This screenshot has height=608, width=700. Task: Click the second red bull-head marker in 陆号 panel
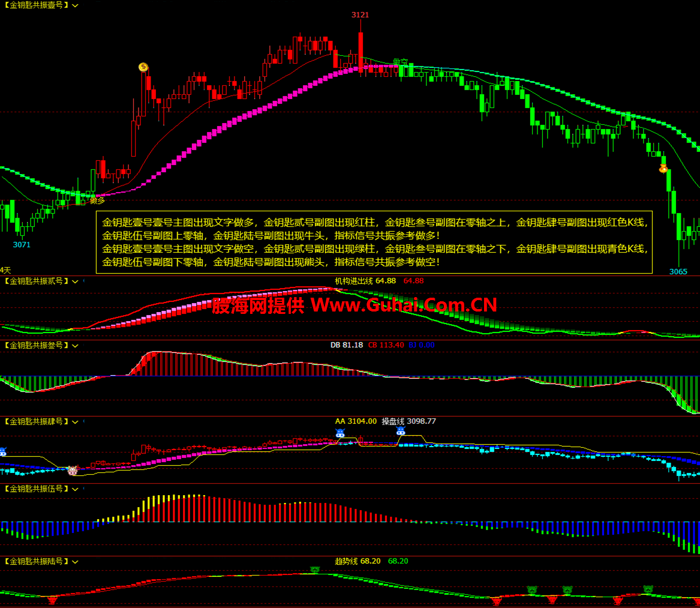(497, 601)
